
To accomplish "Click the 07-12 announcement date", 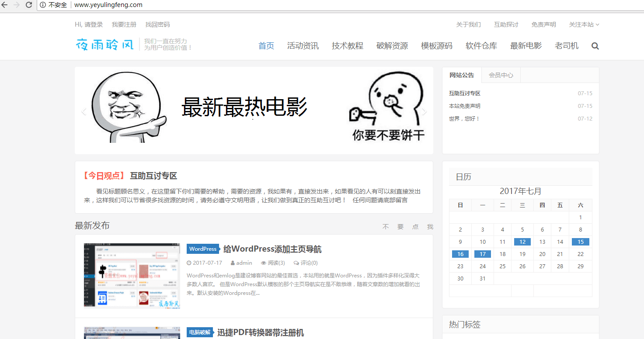I will [x=585, y=119].
